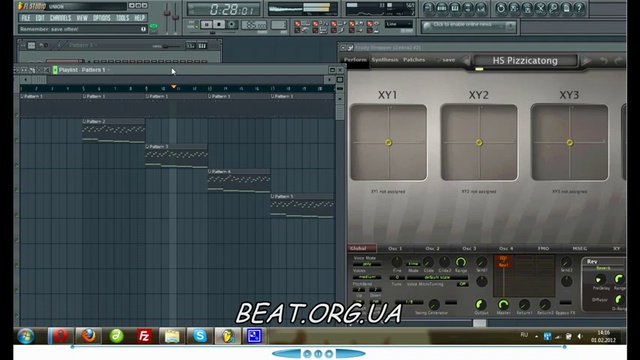Open the OPTIONS menu
Viewport: 640px width, 360px height.
102,18
